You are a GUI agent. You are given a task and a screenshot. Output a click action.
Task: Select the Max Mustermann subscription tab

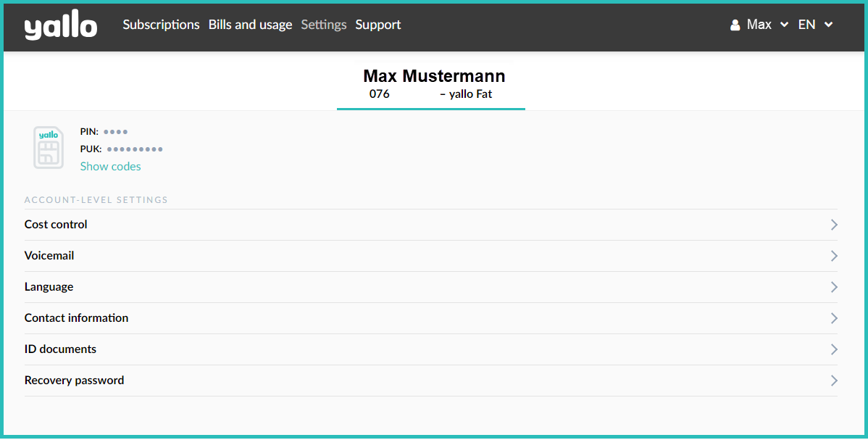pos(431,84)
